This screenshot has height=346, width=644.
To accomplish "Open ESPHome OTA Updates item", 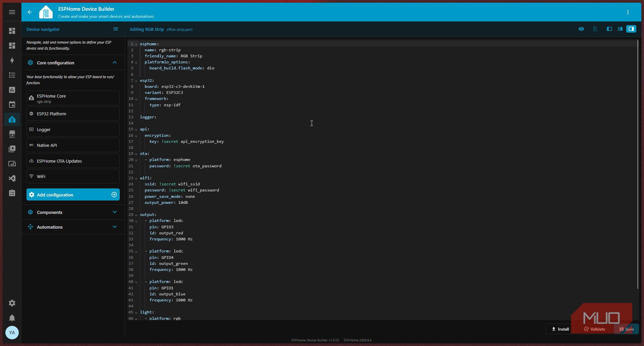I will tap(73, 161).
